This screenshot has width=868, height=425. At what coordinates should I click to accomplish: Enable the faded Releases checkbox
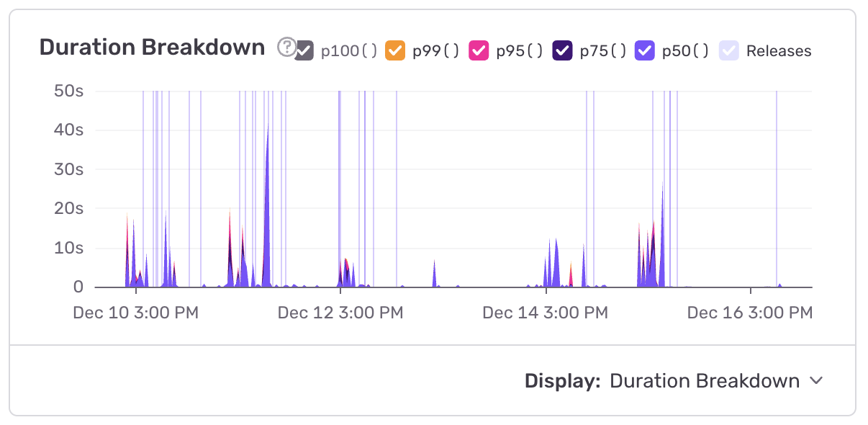tap(729, 50)
